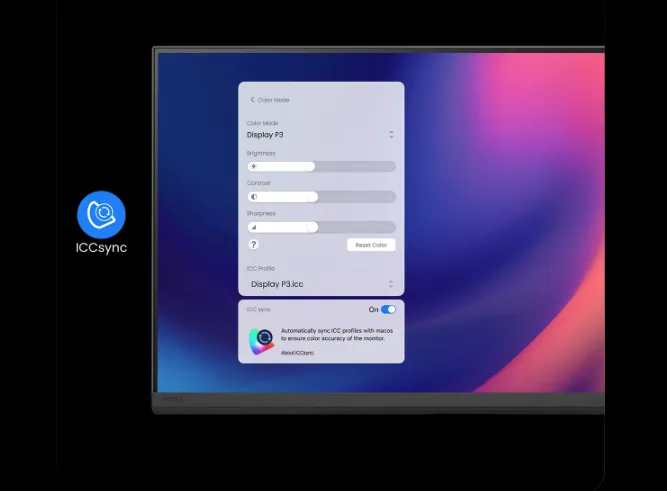Click the "On" label beside ICC sync switch
Viewport: 667px width, 491px height.
pos(373,310)
